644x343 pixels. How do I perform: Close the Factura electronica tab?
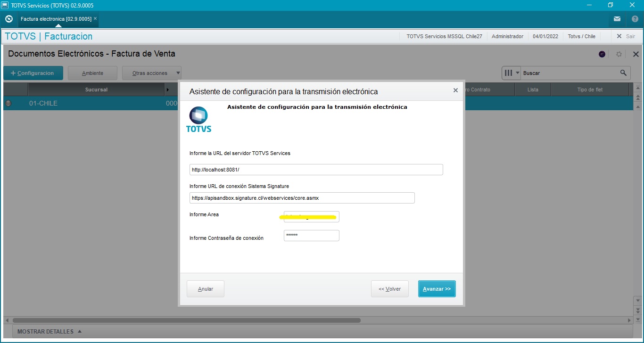[95, 18]
